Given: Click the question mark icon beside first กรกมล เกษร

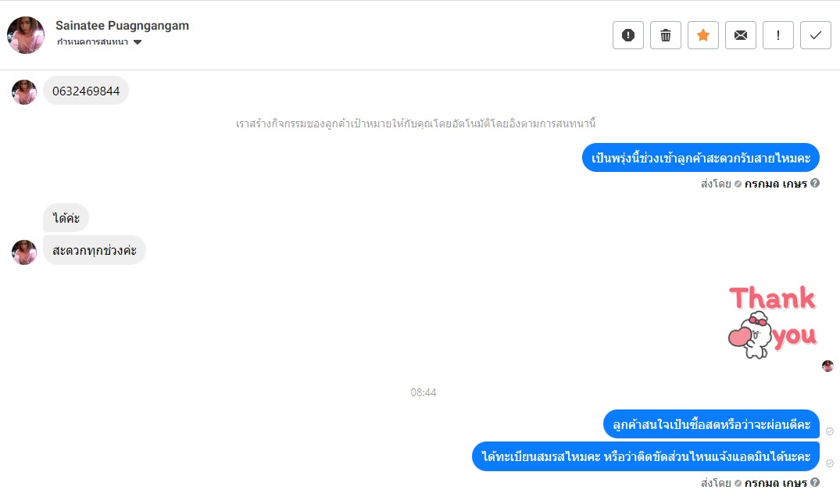Looking at the screenshot, I should 815,183.
